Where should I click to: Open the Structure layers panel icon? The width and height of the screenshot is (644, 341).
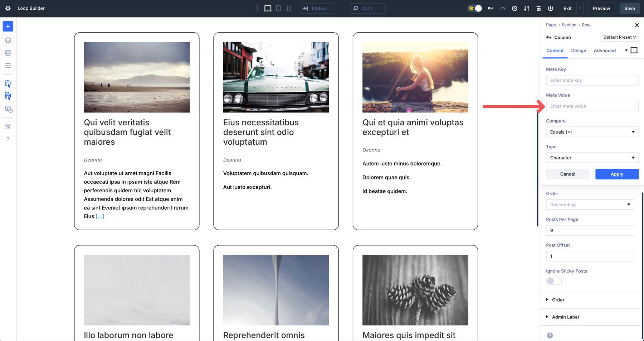[x=8, y=40]
